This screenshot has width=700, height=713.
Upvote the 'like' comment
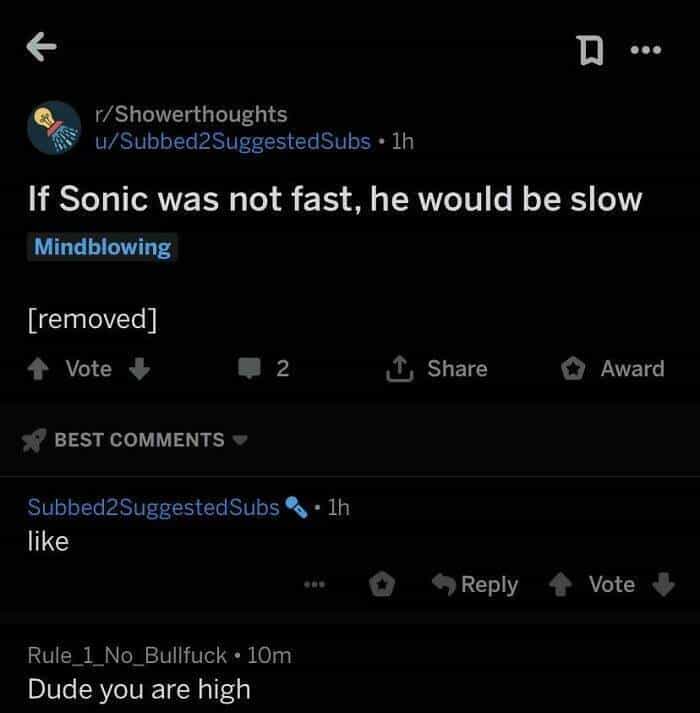(x=559, y=585)
